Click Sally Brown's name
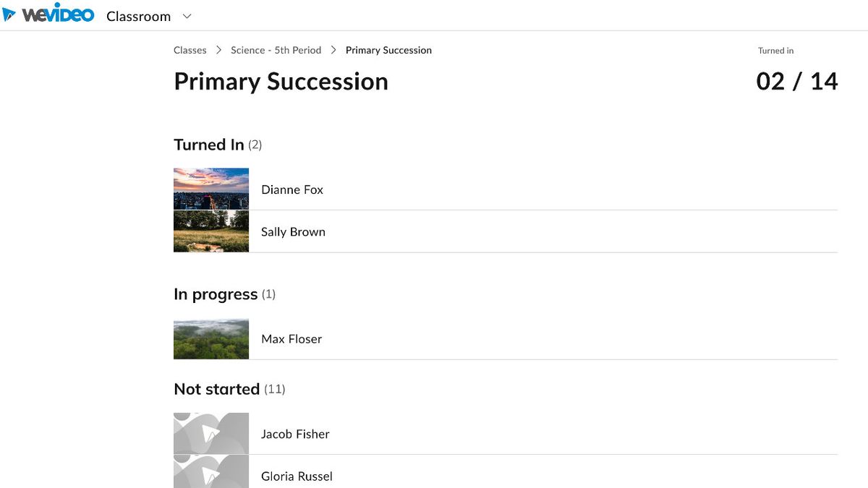 [293, 231]
